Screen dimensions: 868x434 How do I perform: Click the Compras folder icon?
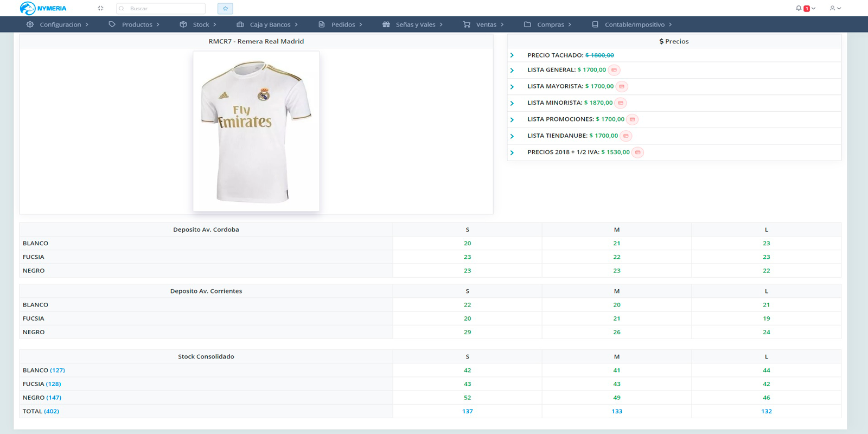(527, 24)
